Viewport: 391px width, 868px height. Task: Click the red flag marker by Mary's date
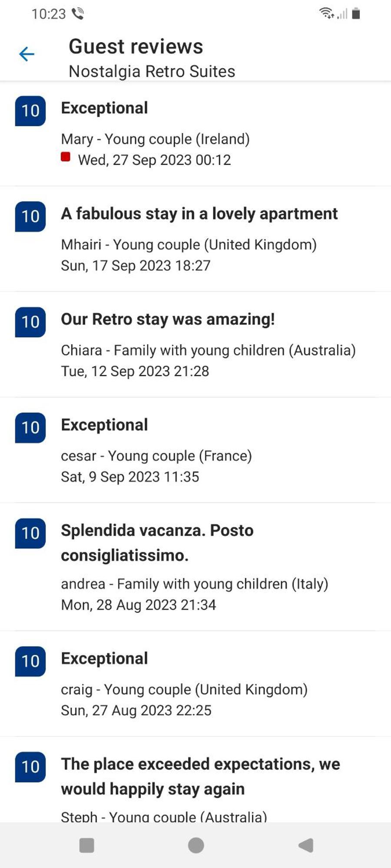point(66,157)
